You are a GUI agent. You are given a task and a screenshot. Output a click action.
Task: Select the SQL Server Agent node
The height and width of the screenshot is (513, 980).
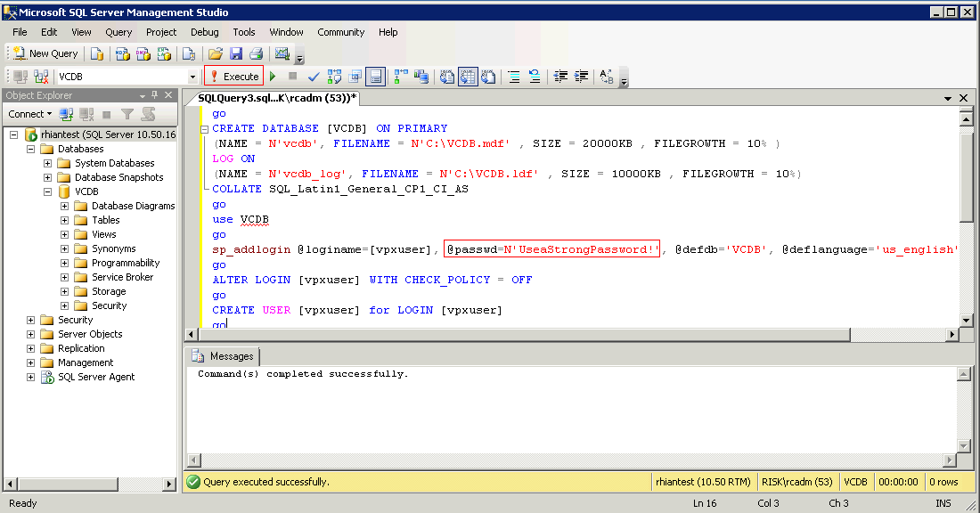click(96, 377)
